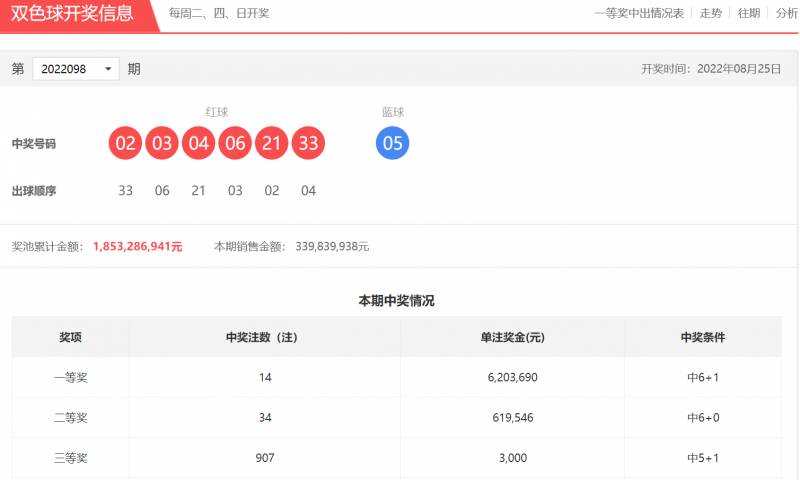Image resolution: width=800 pixels, height=480 pixels.
Task: Open 一等奖中出情况表 link
Action: coord(639,13)
